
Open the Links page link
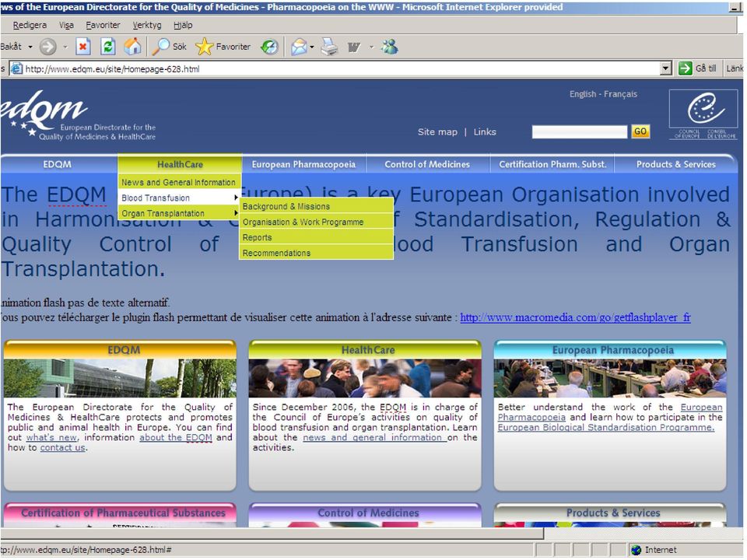485,132
